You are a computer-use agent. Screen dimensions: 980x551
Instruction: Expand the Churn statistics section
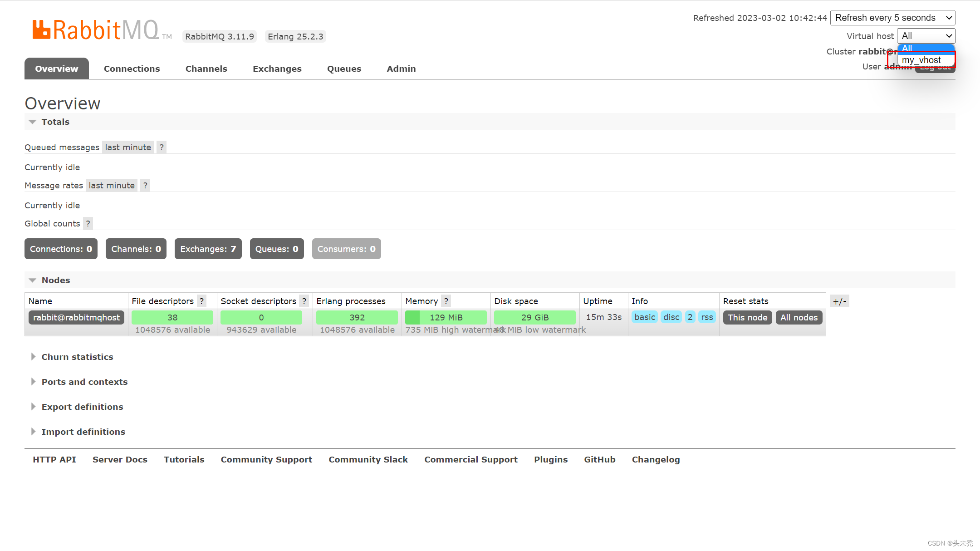point(78,356)
